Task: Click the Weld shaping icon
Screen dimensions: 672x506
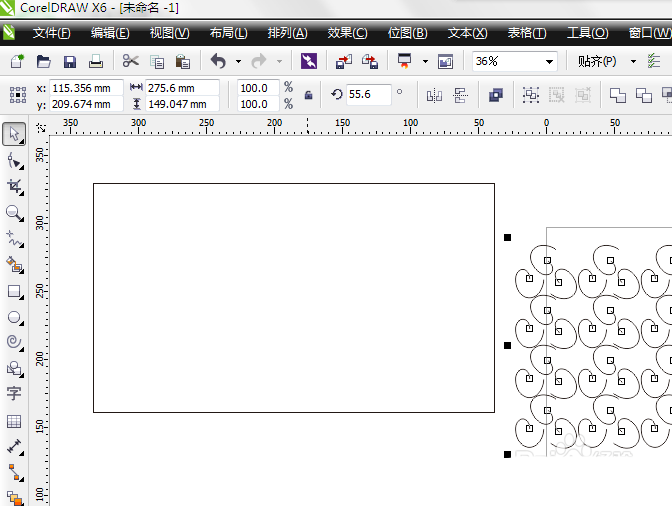Action: point(618,95)
